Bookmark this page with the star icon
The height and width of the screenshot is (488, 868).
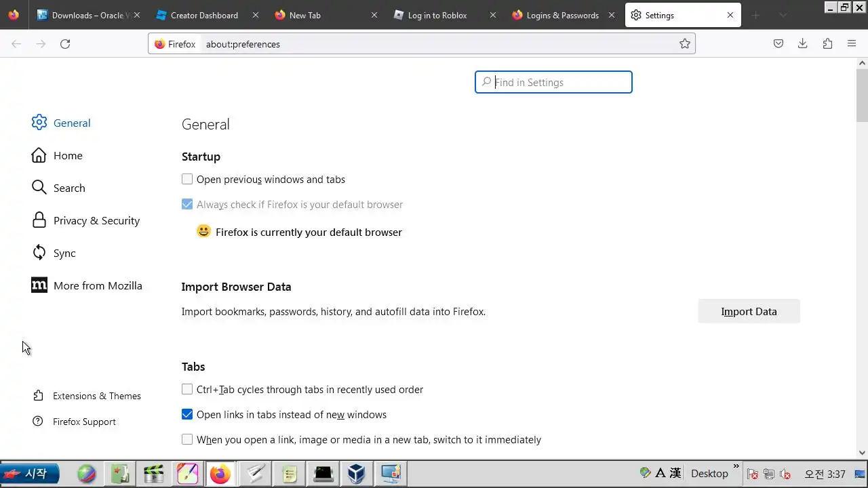685,44
